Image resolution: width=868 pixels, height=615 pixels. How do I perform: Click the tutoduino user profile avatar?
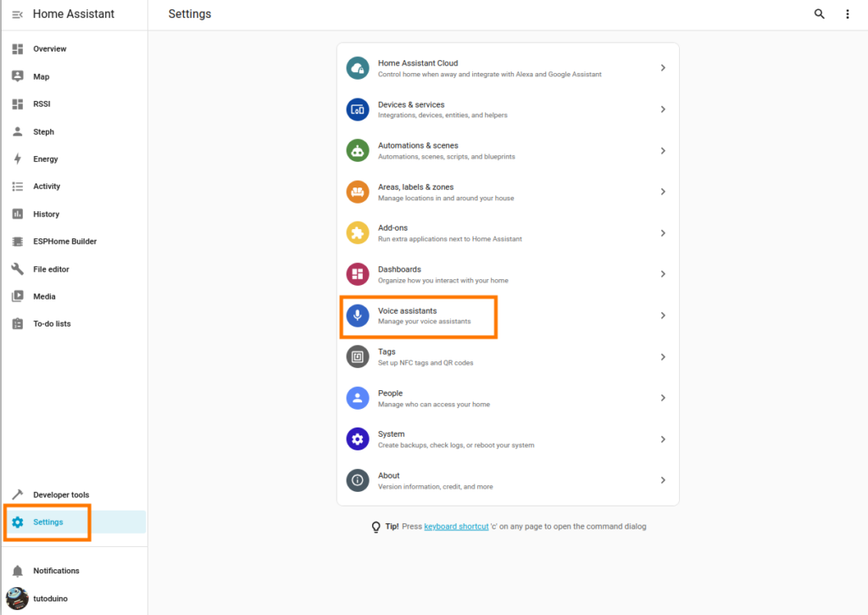tap(18, 598)
